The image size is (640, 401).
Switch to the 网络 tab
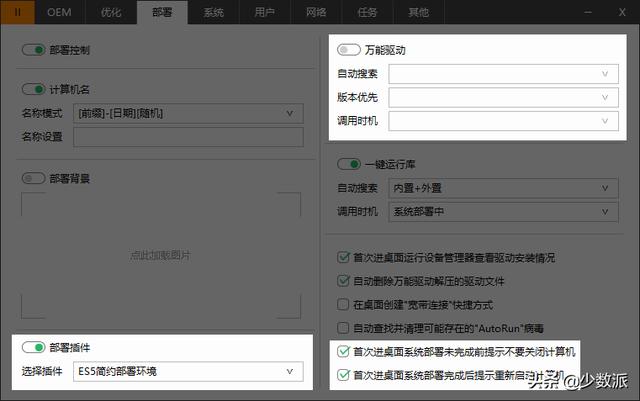316,12
